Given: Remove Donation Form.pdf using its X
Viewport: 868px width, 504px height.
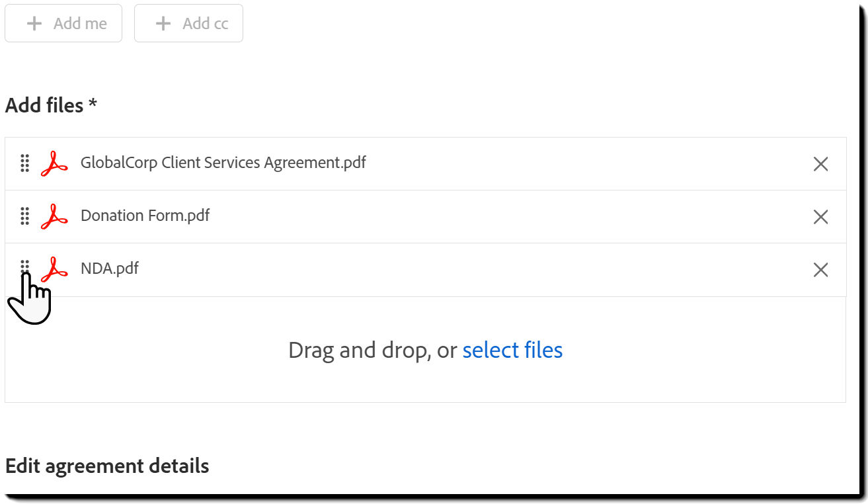Looking at the screenshot, I should pyautogui.click(x=820, y=216).
